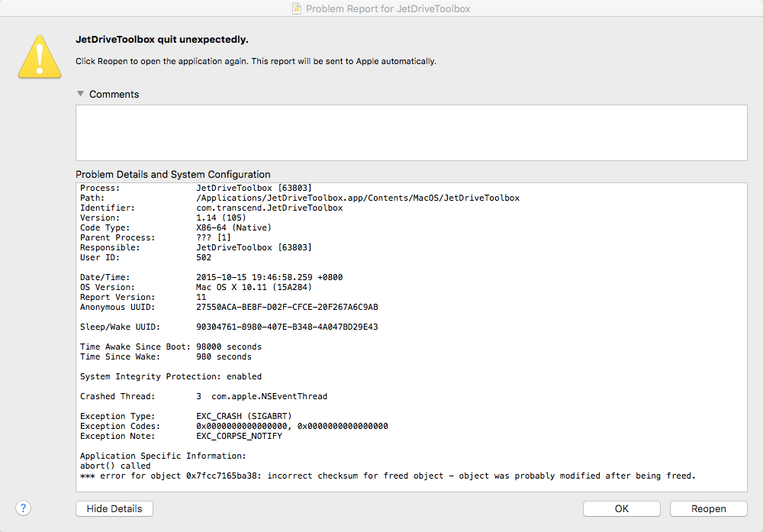Screen dimensions: 763x532
Task: Click the User ID value '502'
Action: click(x=204, y=257)
